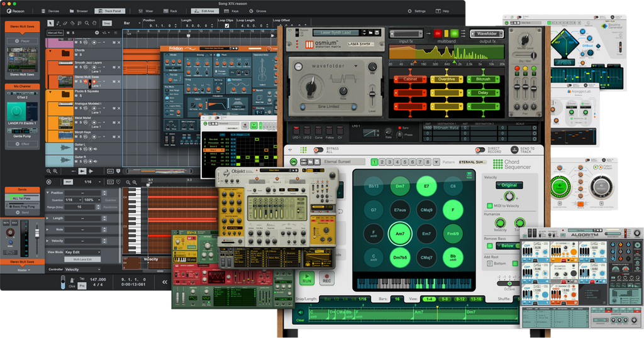The width and height of the screenshot is (644, 338).
Task: Adjust the mixer channel volume fader
Action: point(37,232)
